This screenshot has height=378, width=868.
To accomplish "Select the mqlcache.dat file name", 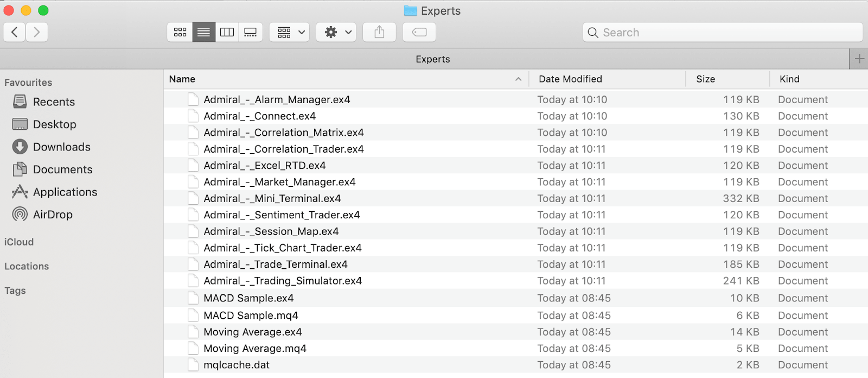I will (x=237, y=365).
